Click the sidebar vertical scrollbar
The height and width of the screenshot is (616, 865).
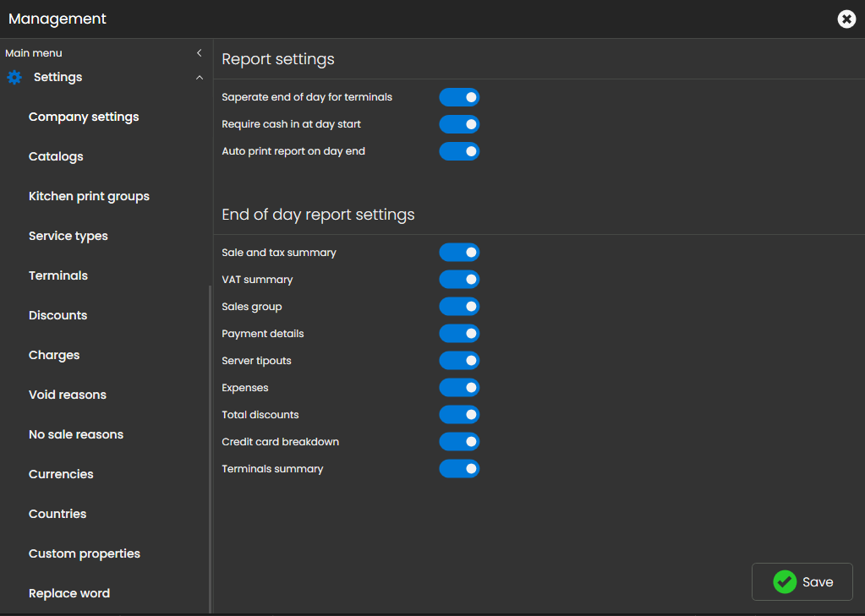click(x=210, y=448)
